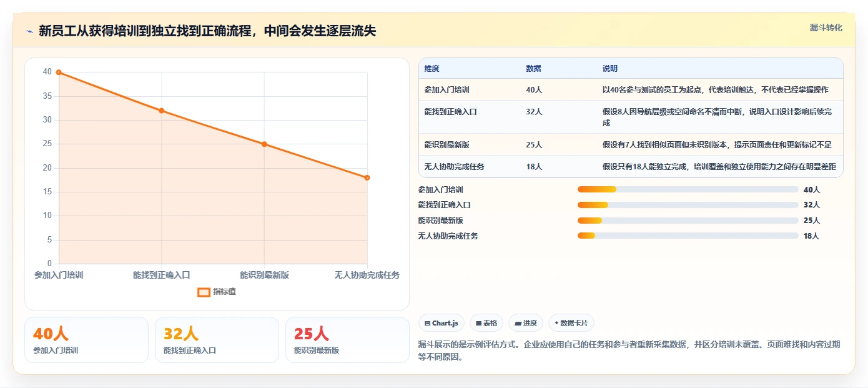Screen dimensions: 868x388
Task: Click 40人 value beside the progress bar
Action: click(811, 189)
